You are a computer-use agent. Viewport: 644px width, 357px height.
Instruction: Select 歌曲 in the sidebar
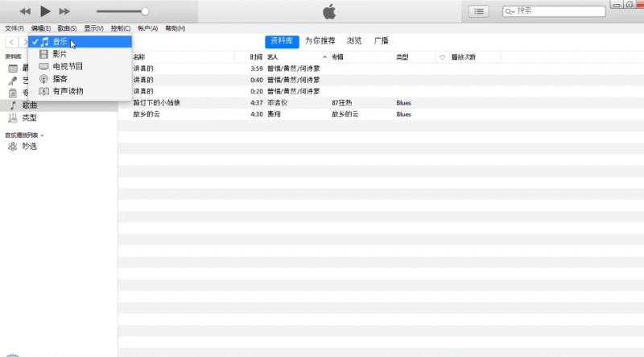coord(59,106)
